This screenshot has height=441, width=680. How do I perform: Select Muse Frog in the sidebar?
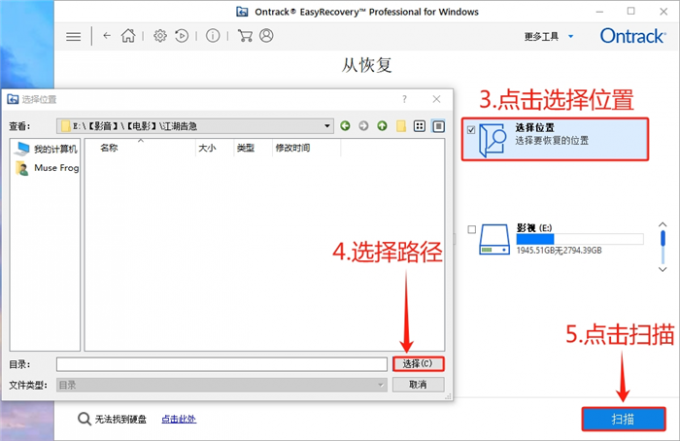tap(47, 168)
